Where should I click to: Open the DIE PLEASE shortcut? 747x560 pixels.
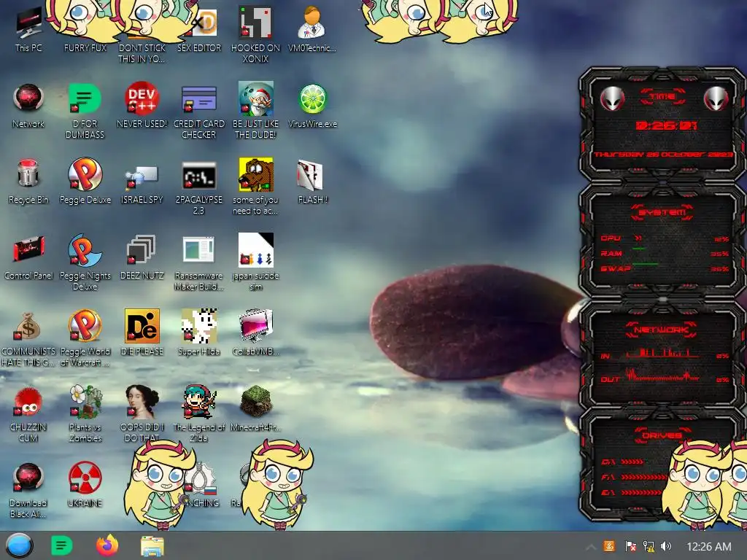142,332
